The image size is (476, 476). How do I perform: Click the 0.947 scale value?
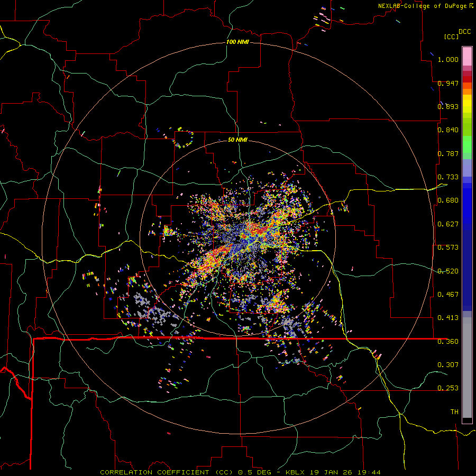coord(448,83)
